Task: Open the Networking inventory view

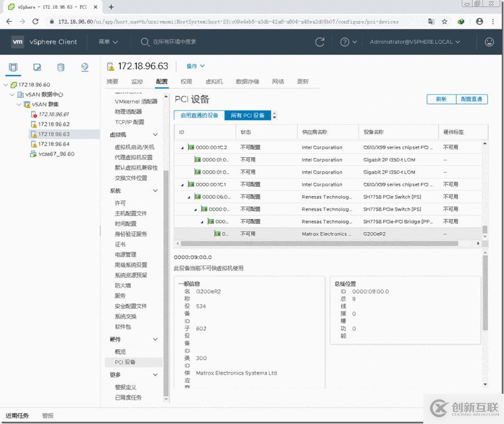Action: click(x=85, y=67)
